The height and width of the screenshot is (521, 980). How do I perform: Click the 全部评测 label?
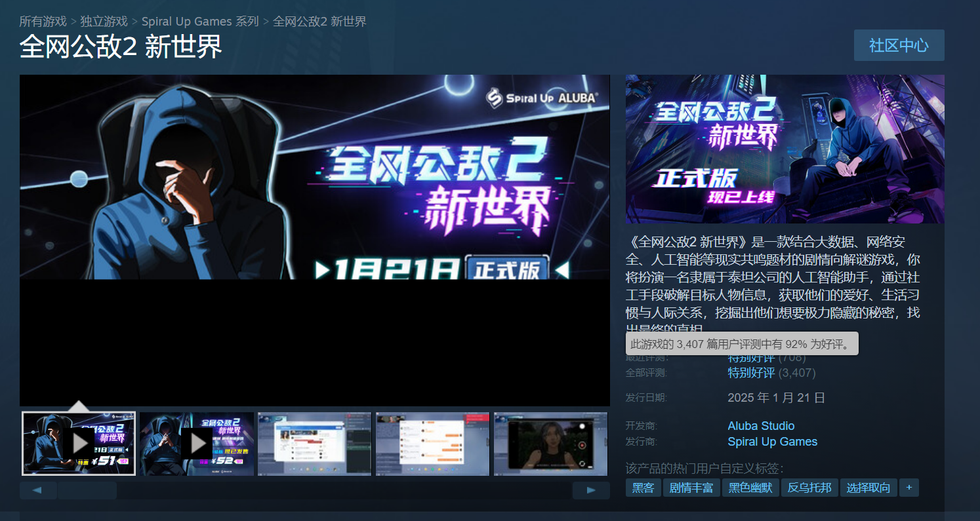click(646, 373)
